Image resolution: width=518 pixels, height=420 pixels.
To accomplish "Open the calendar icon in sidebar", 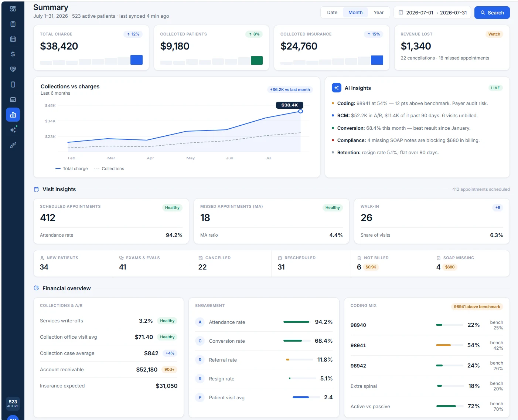I will 13,39.
